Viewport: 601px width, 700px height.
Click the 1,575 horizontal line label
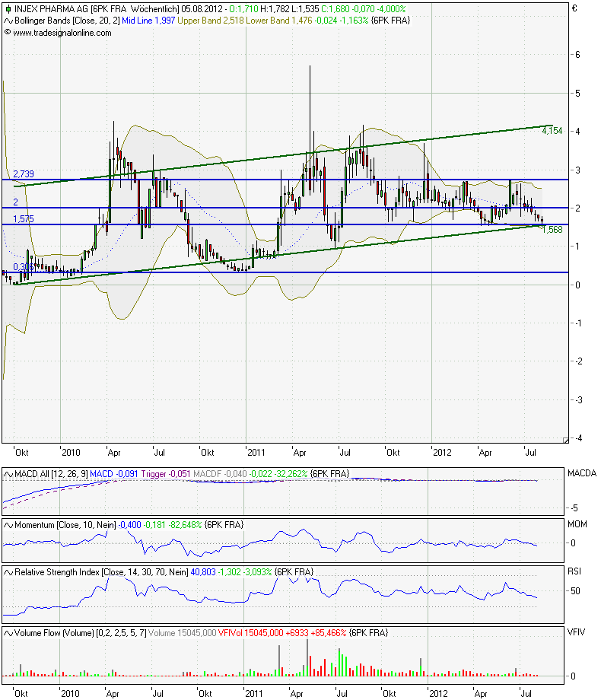(24, 219)
